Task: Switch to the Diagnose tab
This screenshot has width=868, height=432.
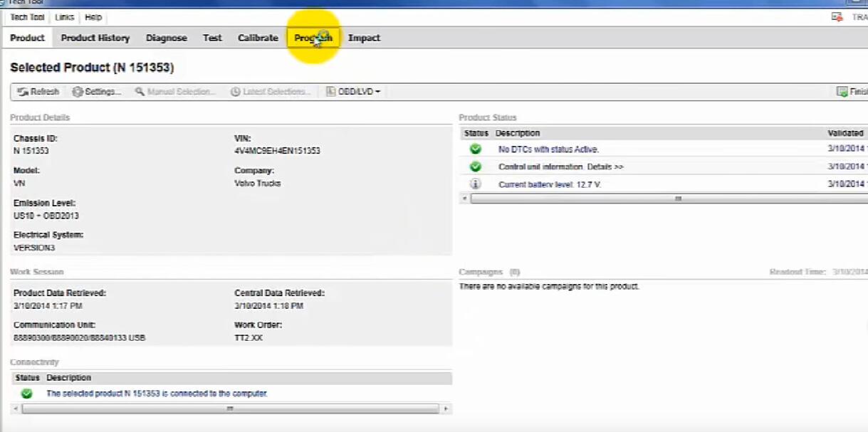Action: [x=167, y=38]
